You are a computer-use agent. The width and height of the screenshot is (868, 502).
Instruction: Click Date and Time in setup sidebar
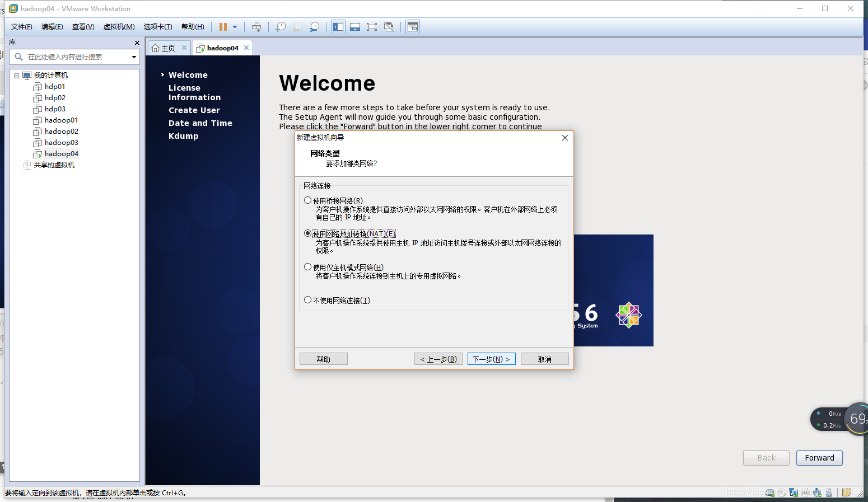(x=200, y=123)
